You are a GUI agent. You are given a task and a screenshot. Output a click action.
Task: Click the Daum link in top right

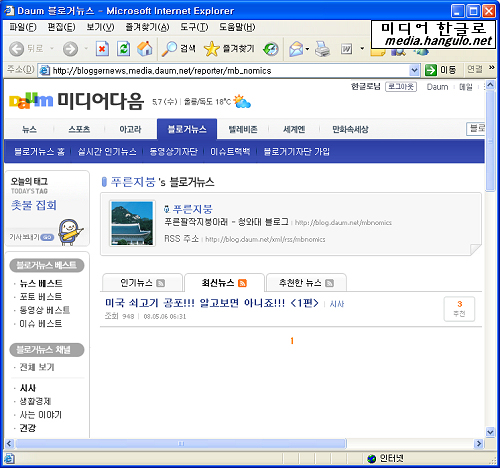pyautogui.click(x=437, y=87)
